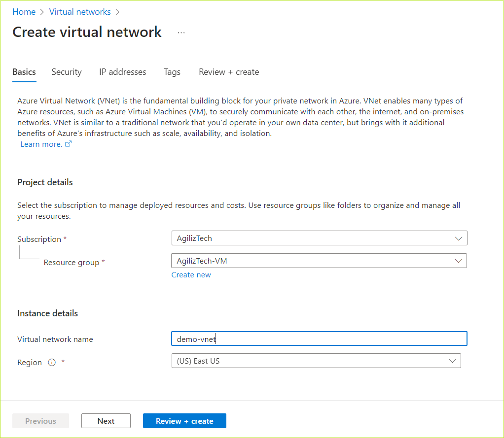Click the Next button
This screenshot has width=504, height=438.
pos(106,420)
